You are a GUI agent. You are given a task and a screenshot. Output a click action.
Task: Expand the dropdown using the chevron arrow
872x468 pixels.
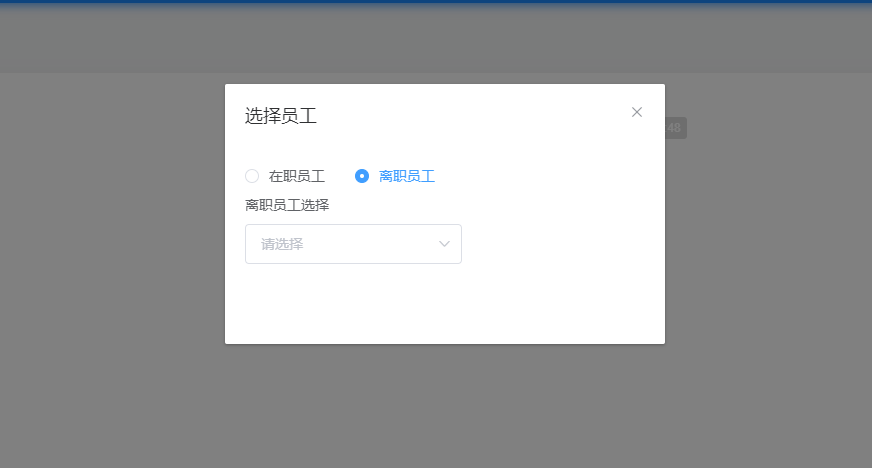pos(444,244)
